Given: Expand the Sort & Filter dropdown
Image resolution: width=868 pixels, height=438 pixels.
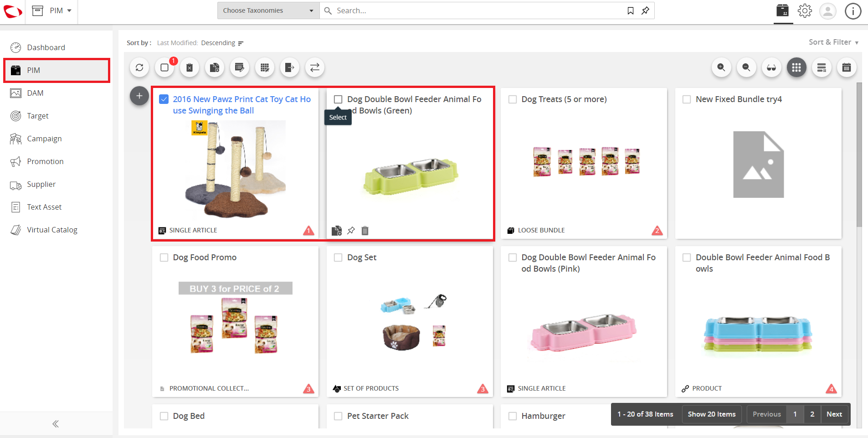Looking at the screenshot, I should [x=833, y=42].
